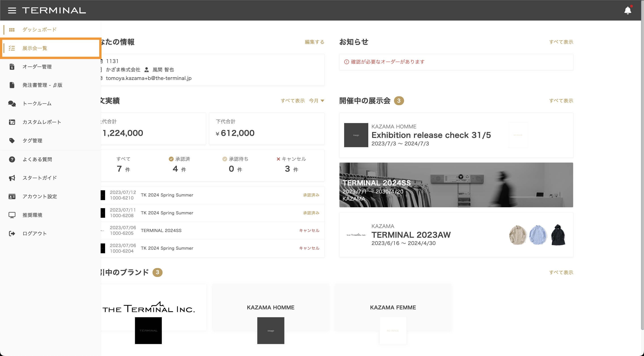644x356 pixels.
Task: Click 編集する link for your info
Action: pyautogui.click(x=314, y=42)
